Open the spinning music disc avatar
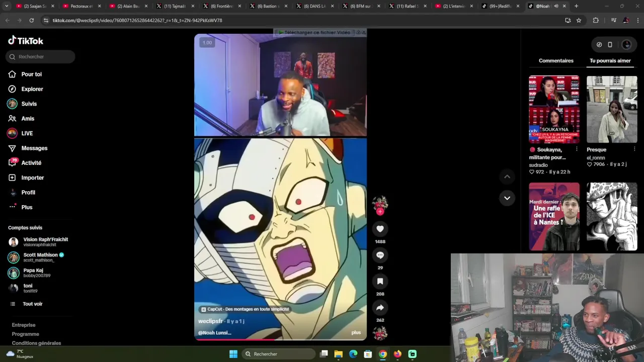Image resolution: width=644 pixels, height=362 pixels. pyautogui.click(x=380, y=333)
